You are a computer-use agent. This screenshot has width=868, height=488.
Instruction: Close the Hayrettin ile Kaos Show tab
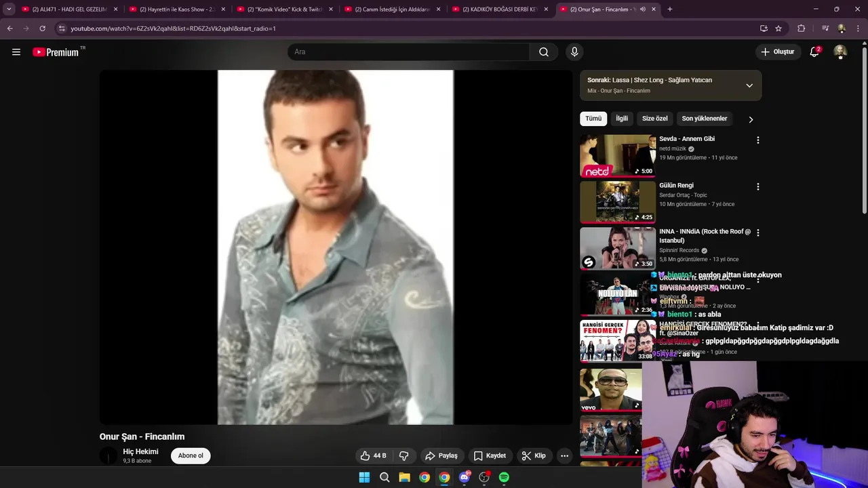(x=223, y=9)
